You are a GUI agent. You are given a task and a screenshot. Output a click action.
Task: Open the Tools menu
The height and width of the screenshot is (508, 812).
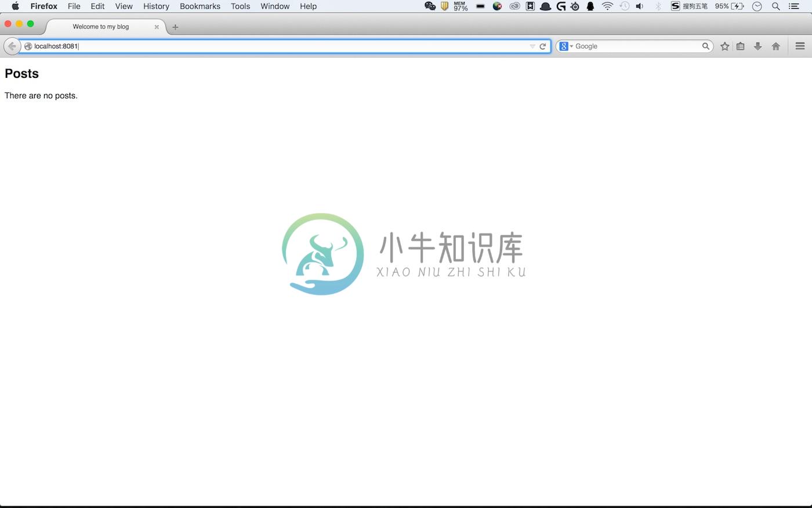point(240,6)
